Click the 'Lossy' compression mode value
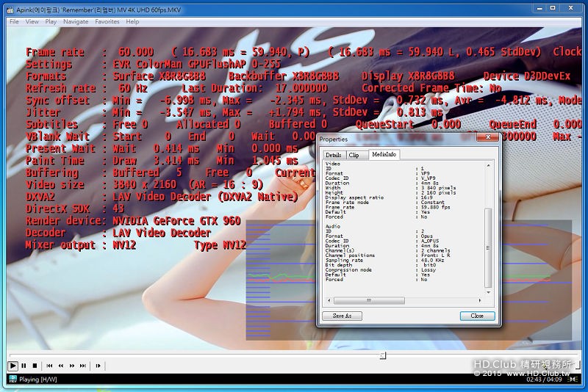 (428, 269)
